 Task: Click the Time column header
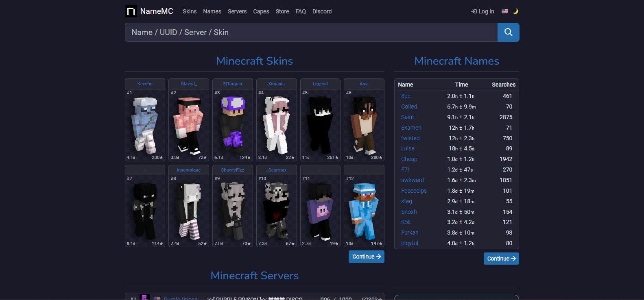click(x=461, y=85)
